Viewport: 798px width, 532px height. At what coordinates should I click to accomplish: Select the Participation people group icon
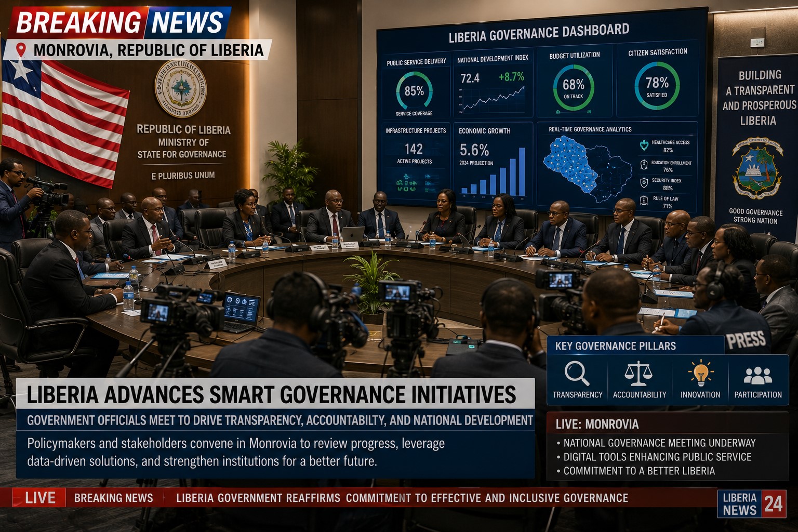tap(758, 375)
